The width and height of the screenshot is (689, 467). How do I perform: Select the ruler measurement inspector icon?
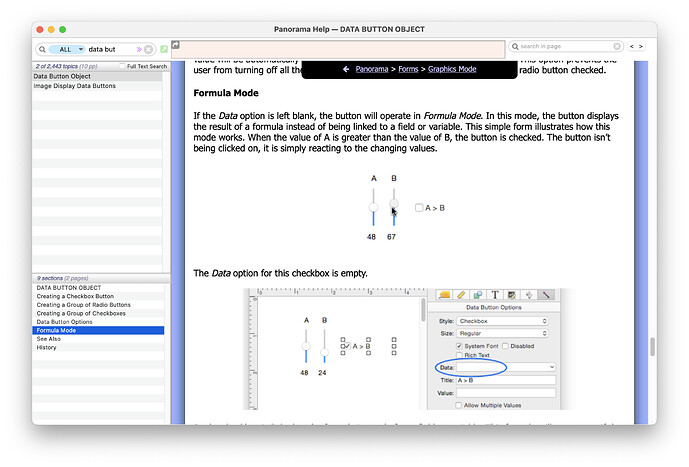pos(461,295)
